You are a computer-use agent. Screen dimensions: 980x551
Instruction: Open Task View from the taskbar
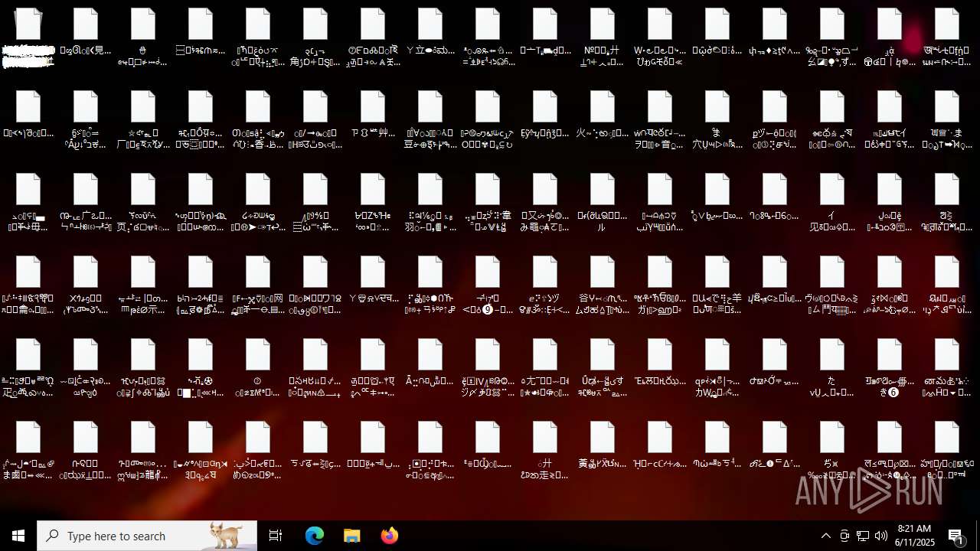(276, 536)
